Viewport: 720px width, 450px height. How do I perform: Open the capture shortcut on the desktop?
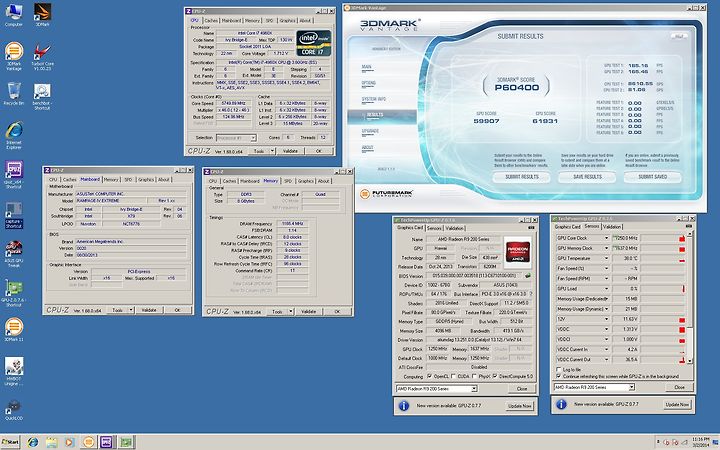click(14, 215)
